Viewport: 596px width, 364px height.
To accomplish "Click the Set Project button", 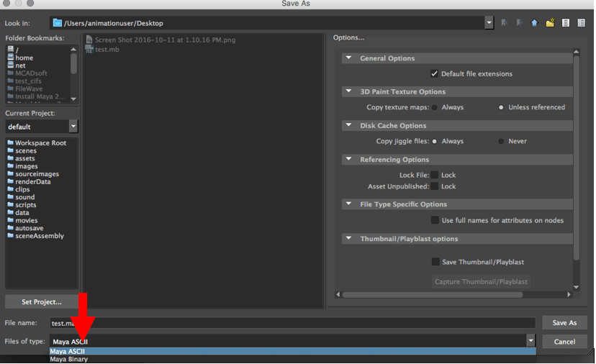I will tap(42, 301).
